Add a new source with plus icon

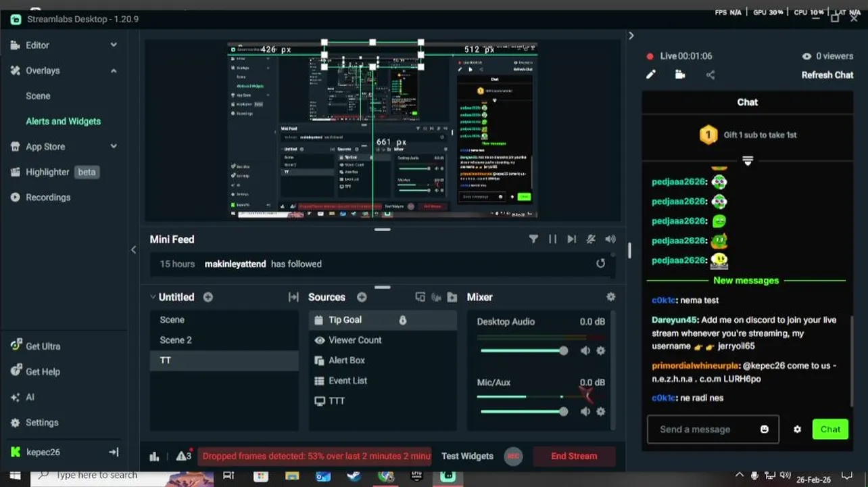(362, 297)
